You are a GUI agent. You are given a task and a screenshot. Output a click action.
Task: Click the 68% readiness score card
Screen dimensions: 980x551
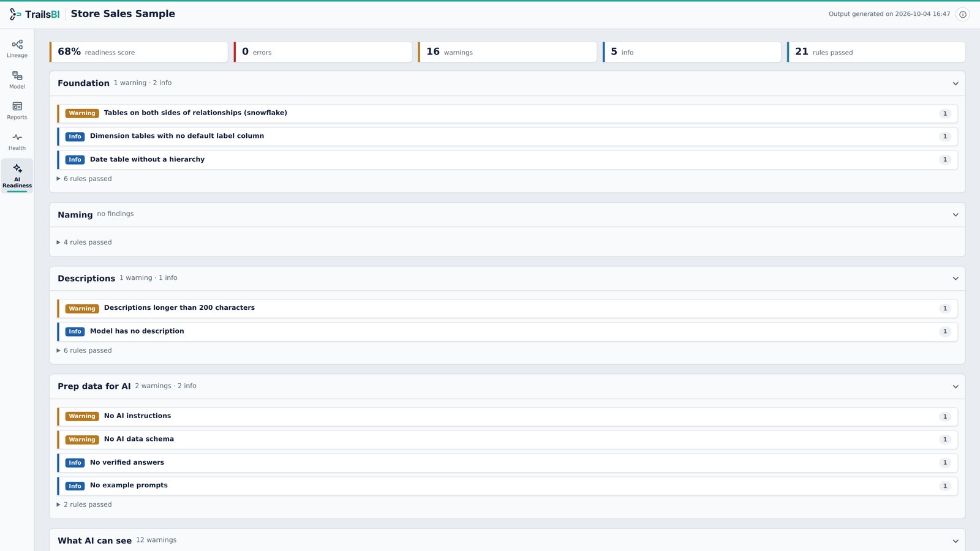tap(138, 52)
